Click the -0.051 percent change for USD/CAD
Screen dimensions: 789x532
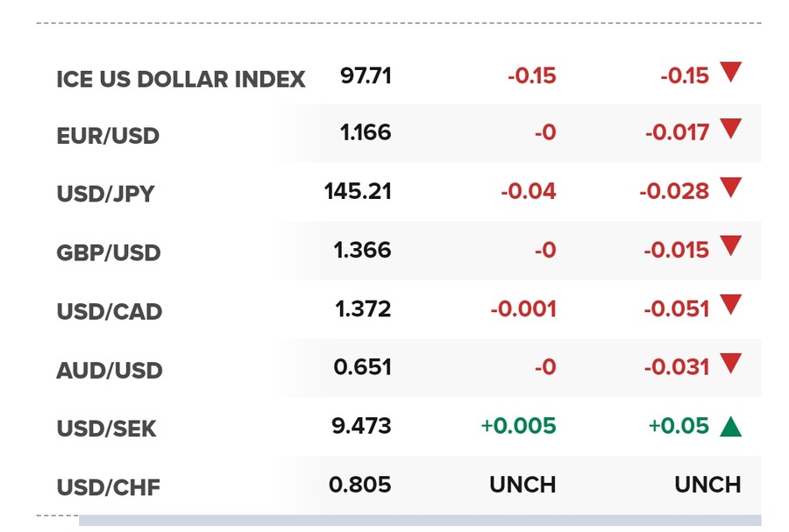click(676, 309)
